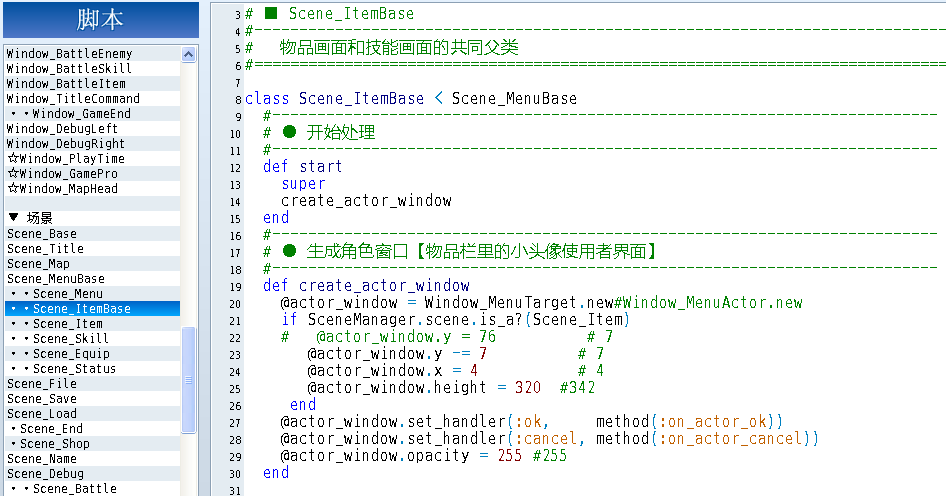Screen dimensions: 946x496
Task: Click '@actor_window.opacity = 255' line
Action: [x=401, y=455]
